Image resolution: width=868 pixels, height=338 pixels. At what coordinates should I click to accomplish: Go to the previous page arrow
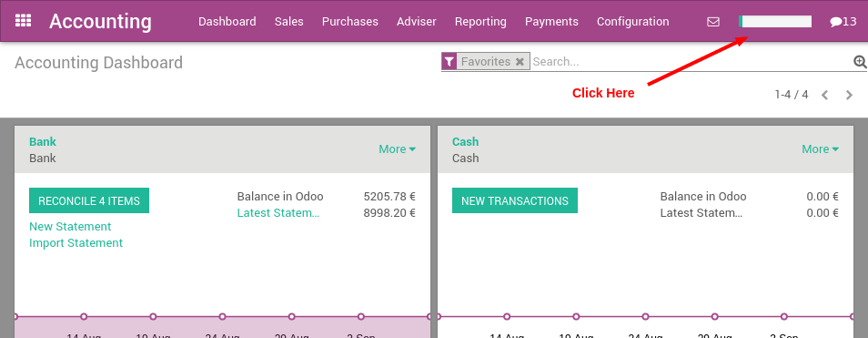pos(825,95)
